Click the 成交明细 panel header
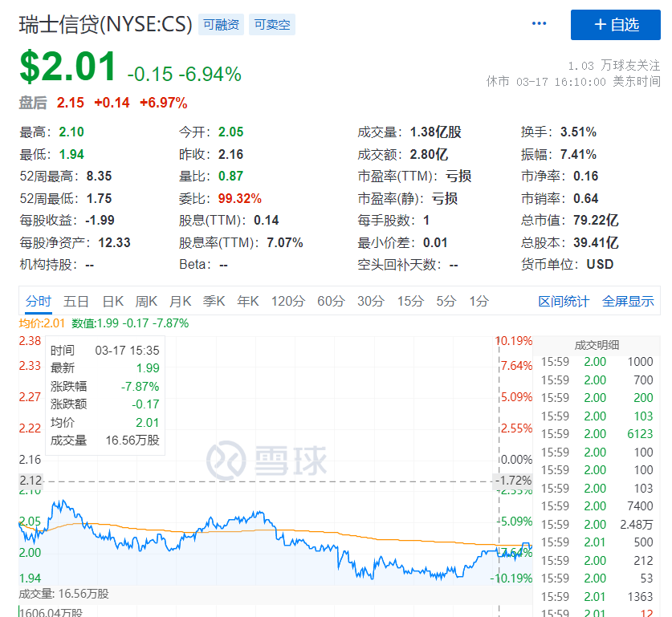Screen dimensions: 672x617 597,345
